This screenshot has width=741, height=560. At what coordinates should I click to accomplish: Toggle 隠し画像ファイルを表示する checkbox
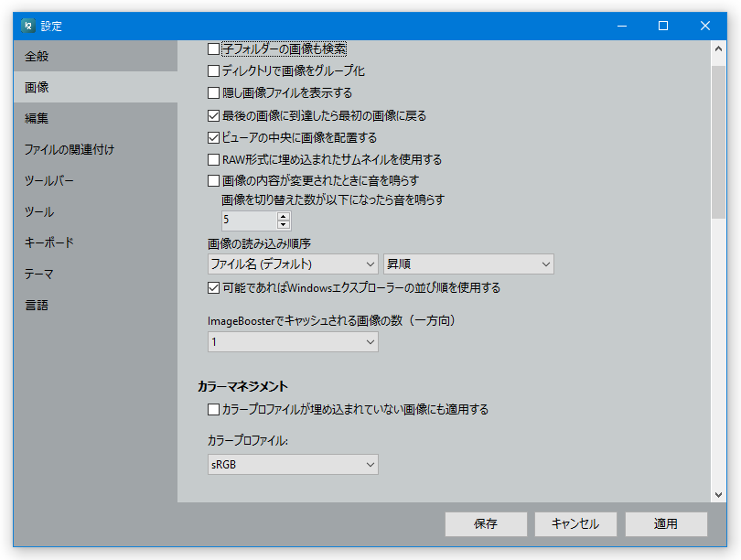tap(213, 92)
